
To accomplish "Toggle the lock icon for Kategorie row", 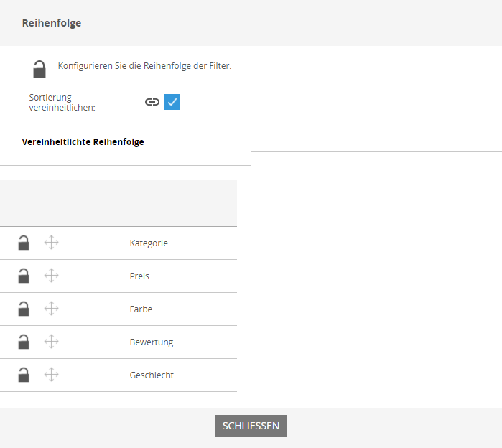I will coord(24,243).
